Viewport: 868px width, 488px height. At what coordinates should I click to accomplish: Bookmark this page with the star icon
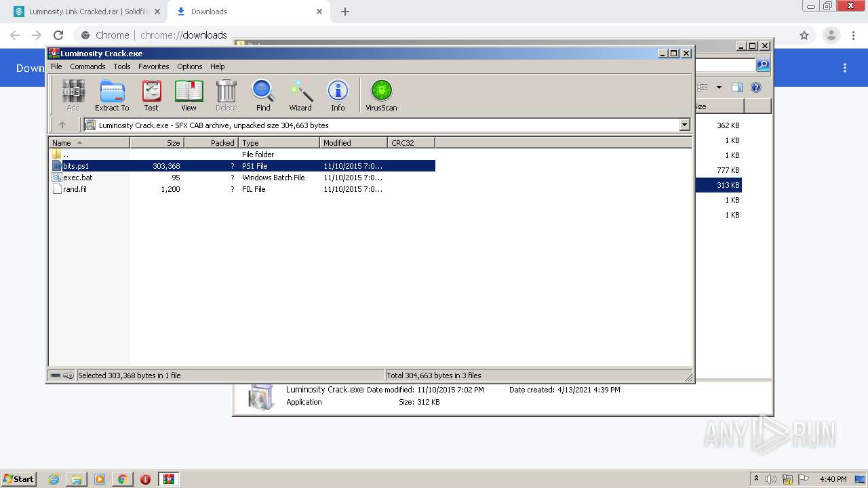[804, 35]
